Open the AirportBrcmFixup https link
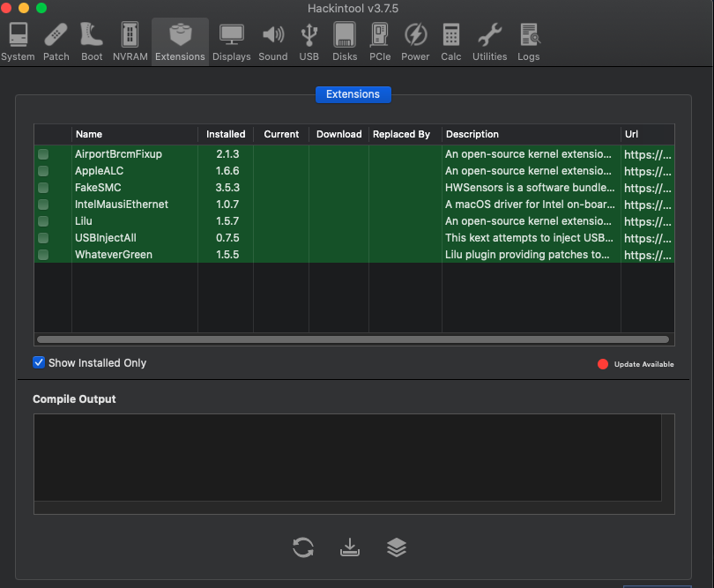 (648, 154)
